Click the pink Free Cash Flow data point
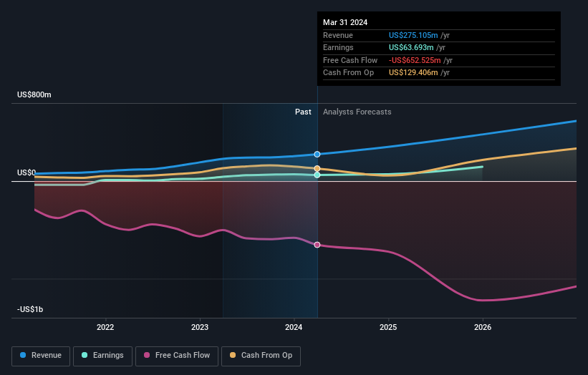 [317, 245]
